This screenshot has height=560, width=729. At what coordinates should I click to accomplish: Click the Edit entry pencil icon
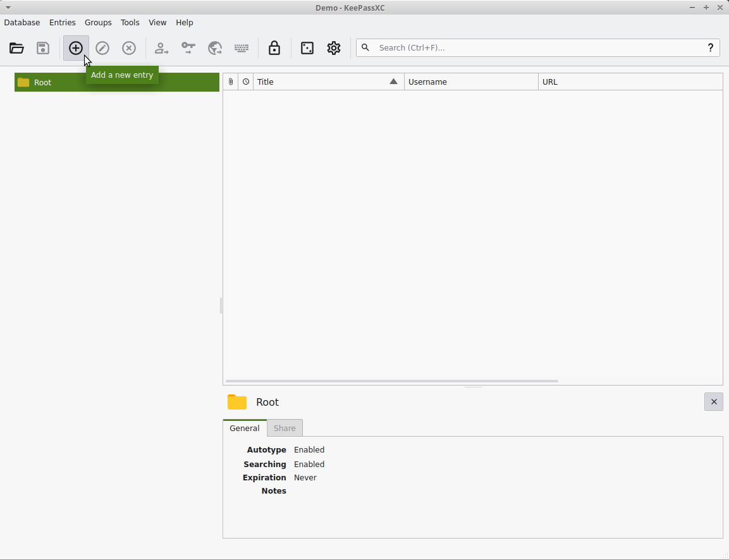[102, 48]
